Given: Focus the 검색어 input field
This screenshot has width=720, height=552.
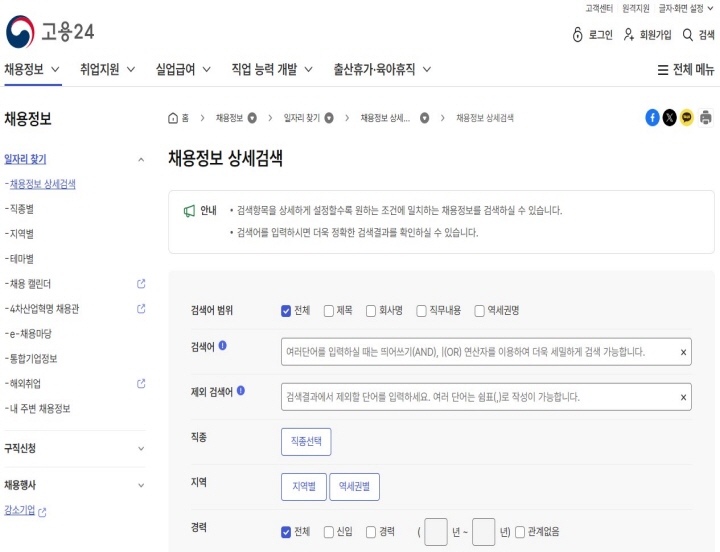Looking at the screenshot, I should pos(486,352).
